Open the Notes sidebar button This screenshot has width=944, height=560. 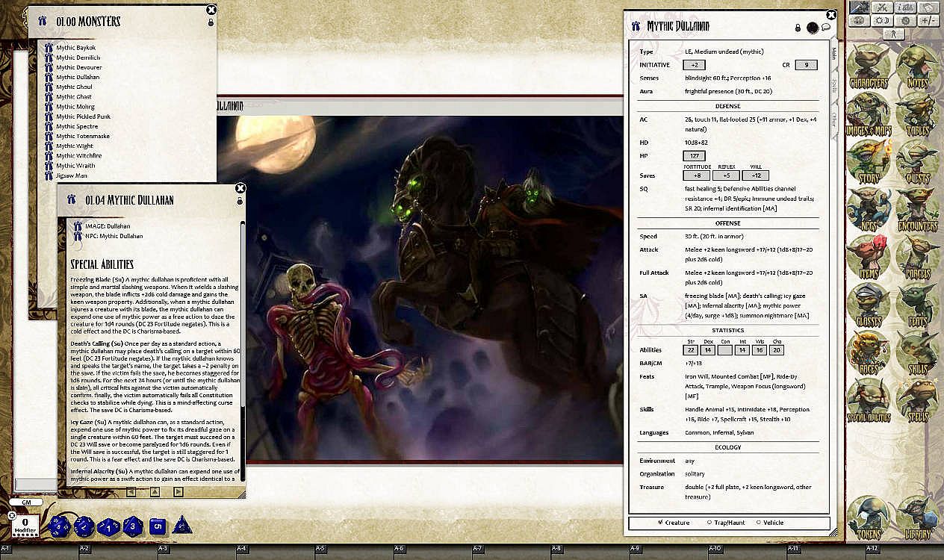918,67
